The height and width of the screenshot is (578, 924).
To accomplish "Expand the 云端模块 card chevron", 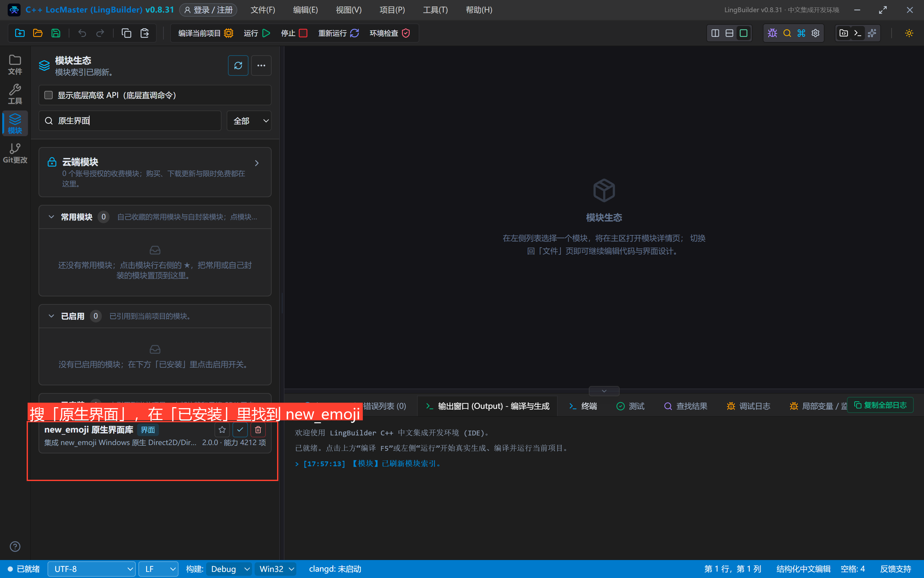I will 257,163.
